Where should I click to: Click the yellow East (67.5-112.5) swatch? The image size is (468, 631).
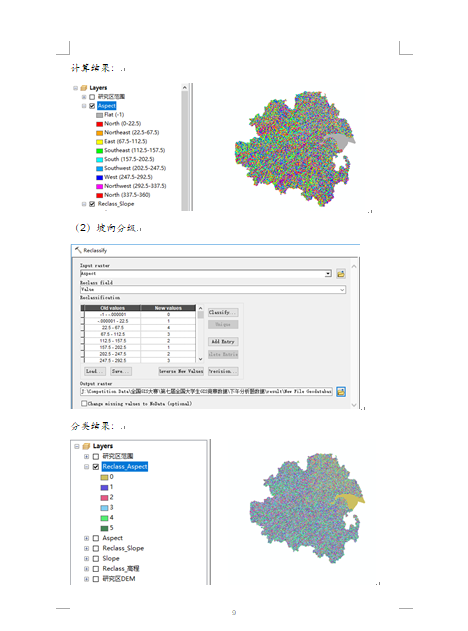click(x=99, y=142)
